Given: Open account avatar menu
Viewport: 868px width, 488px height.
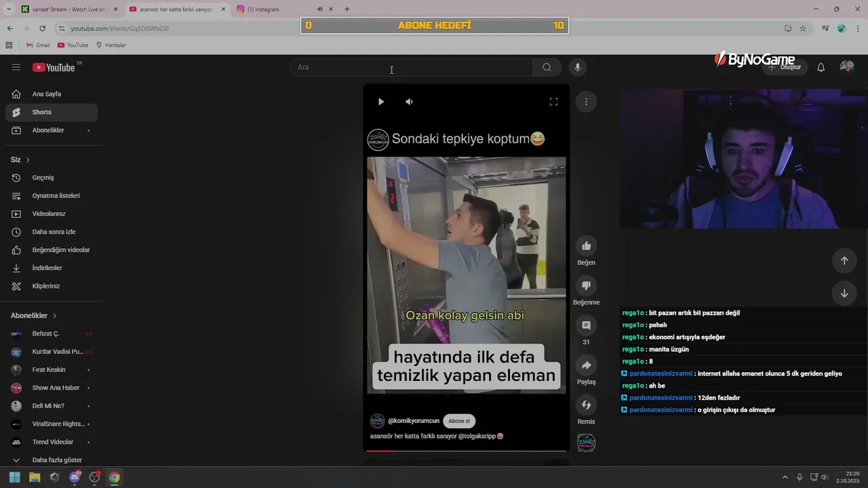Looking at the screenshot, I should click(846, 67).
